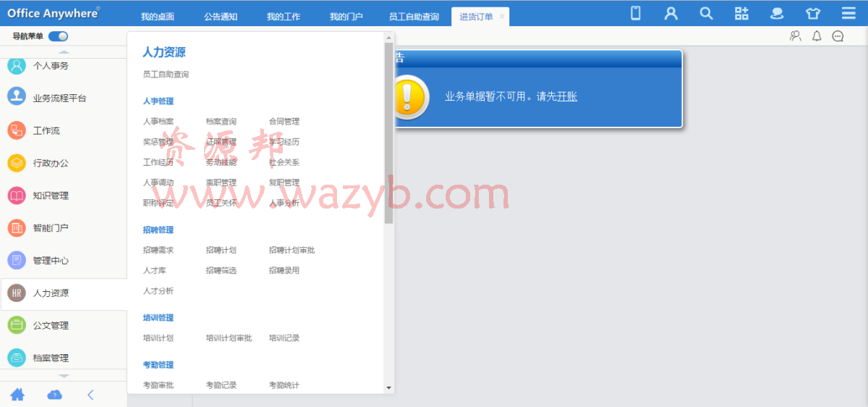Open 离职管理 menu entry
868x407 pixels.
pyautogui.click(x=221, y=182)
